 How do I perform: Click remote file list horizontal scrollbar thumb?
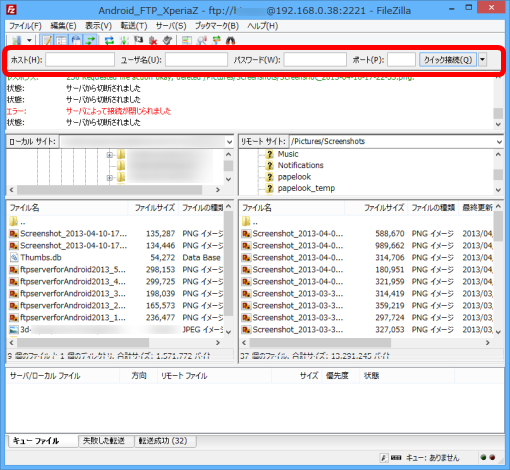pos(320,342)
